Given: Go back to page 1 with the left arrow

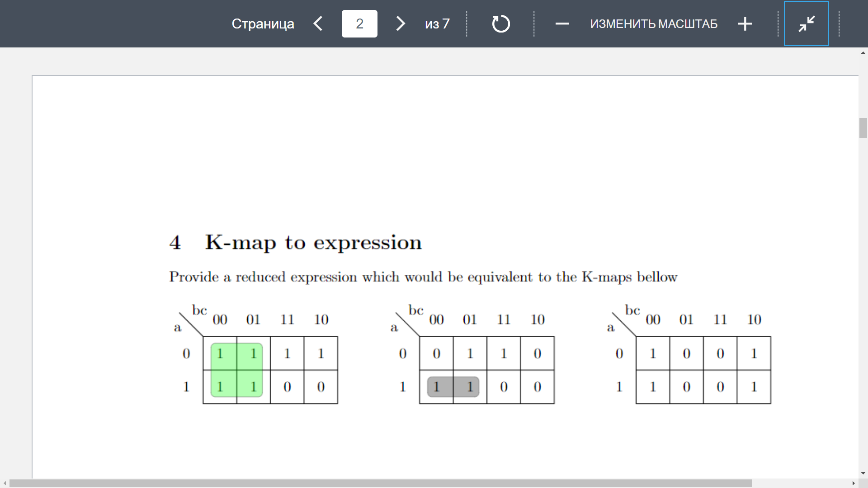Looking at the screenshot, I should click(318, 24).
